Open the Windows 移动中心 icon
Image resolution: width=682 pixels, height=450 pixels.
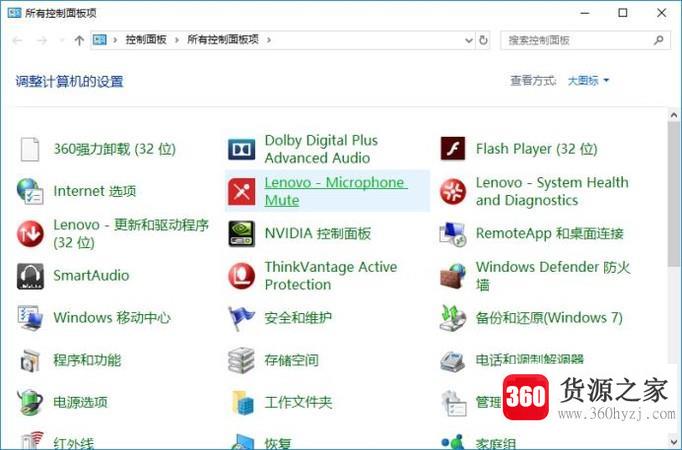coord(30,318)
